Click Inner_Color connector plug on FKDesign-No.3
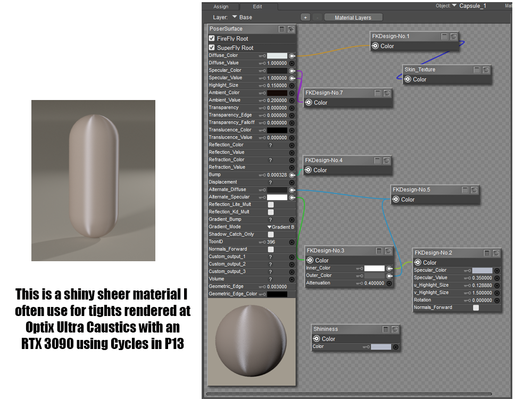The height and width of the screenshot is (399, 532). 389,268
